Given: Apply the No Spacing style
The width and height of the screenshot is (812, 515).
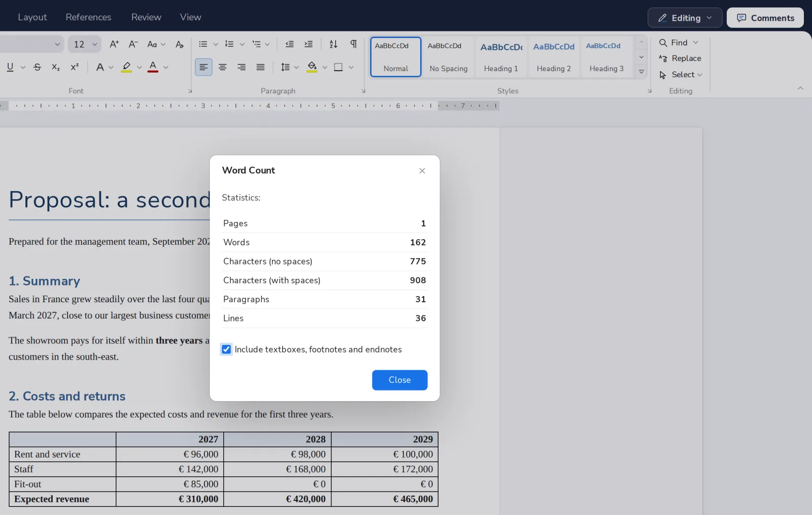Looking at the screenshot, I should (x=448, y=57).
